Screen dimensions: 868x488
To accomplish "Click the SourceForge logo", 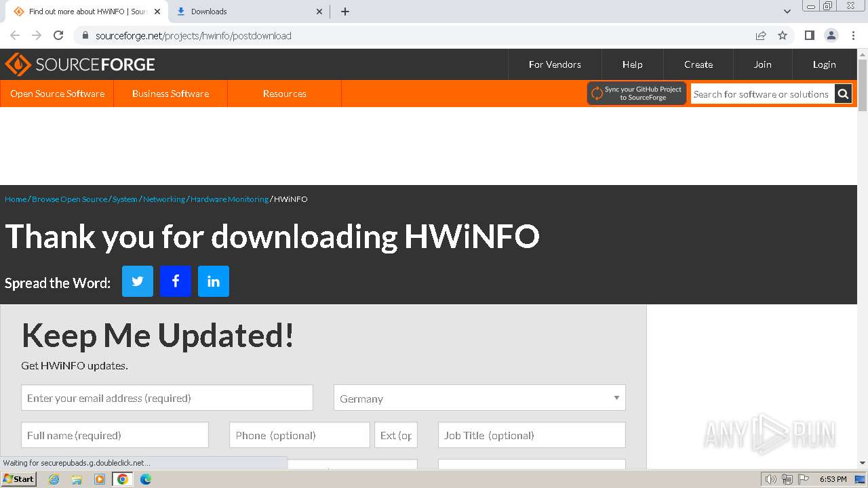I will pyautogui.click(x=80, y=64).
